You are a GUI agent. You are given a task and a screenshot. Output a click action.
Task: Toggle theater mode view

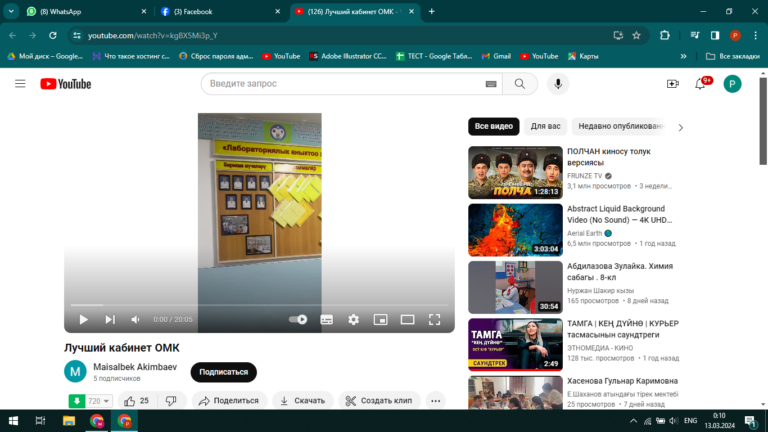[x=407, y=319]
